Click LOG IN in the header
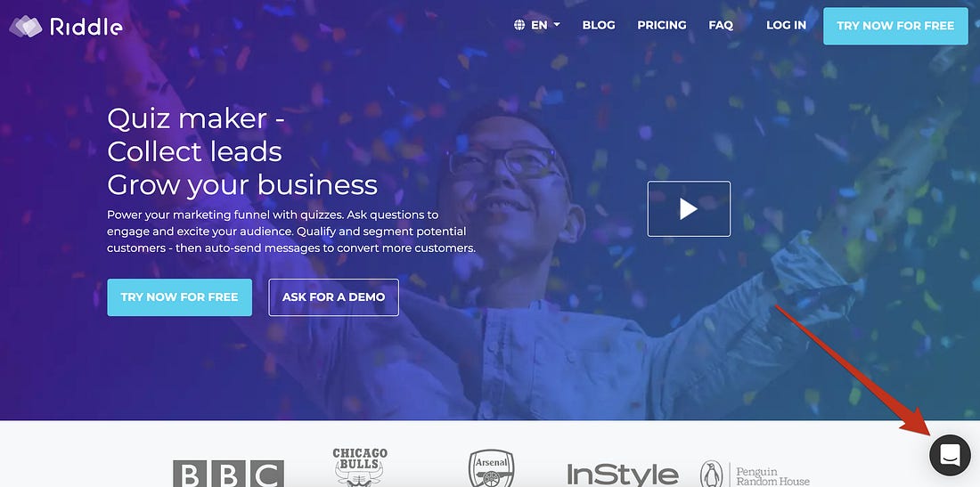980x487 pixels. pyautogui.click(x=787, y=25)
